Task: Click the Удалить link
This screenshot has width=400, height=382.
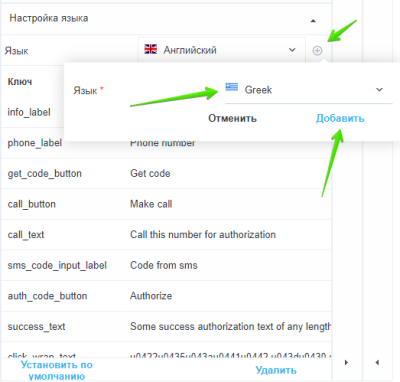Action: coord(276,370)
